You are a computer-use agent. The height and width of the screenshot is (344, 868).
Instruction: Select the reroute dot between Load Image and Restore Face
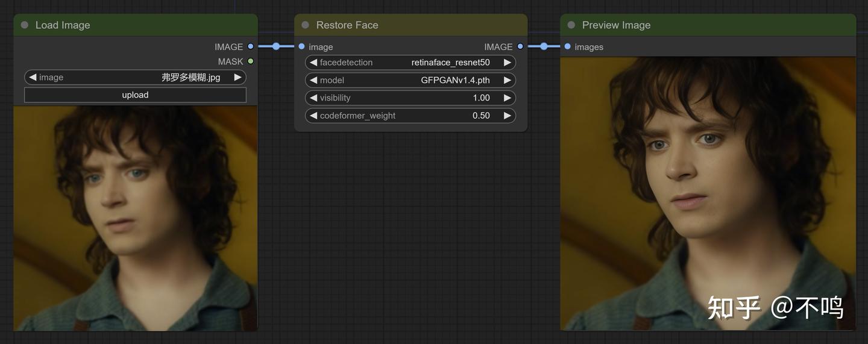[276, 46]
